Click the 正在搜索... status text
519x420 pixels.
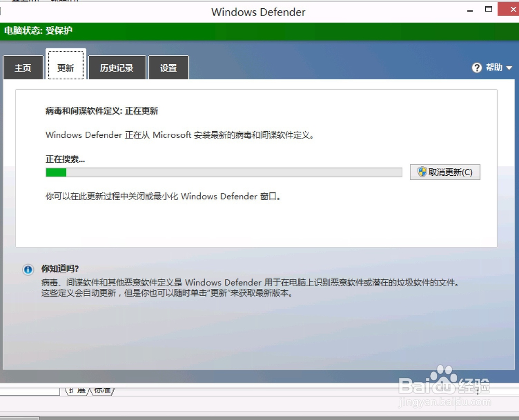pos(65,159)
